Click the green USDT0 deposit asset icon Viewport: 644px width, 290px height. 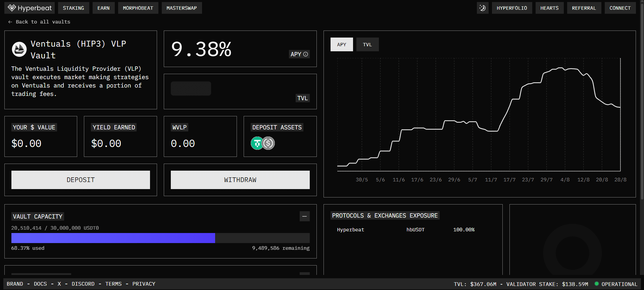point(257,143)
